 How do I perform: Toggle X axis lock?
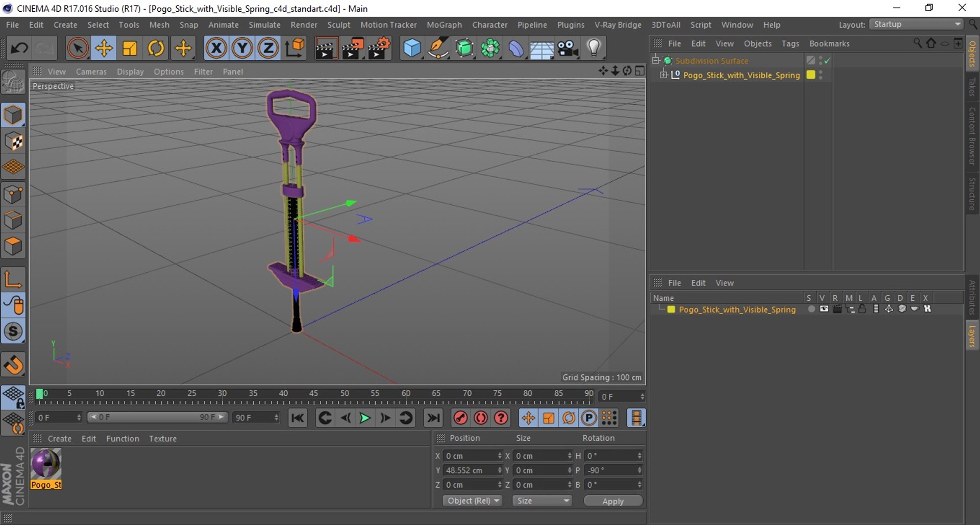pyautogui.click(x=216, y=49)
